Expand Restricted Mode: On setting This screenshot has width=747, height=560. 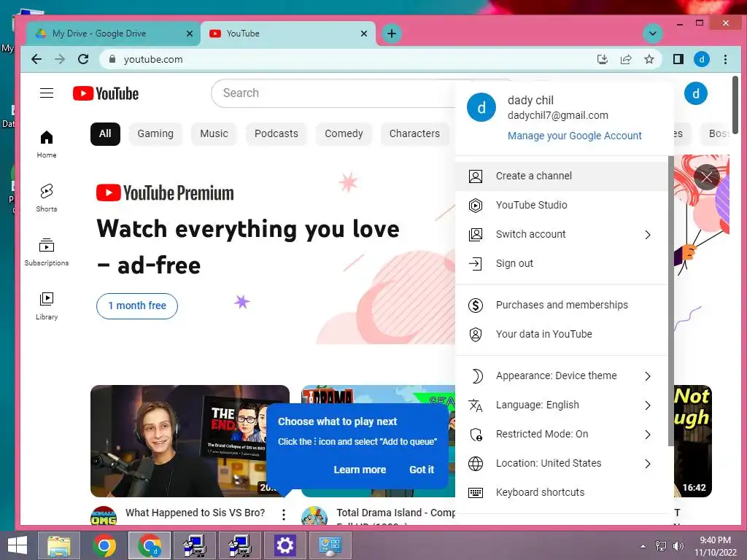pyautogui.click(x=561, y=435)
